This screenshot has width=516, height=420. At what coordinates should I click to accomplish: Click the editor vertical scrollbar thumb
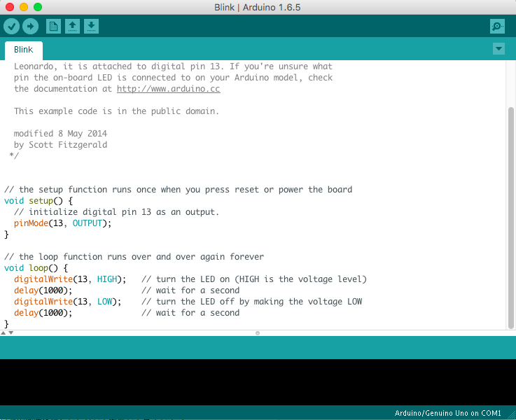tap(510, 218)
